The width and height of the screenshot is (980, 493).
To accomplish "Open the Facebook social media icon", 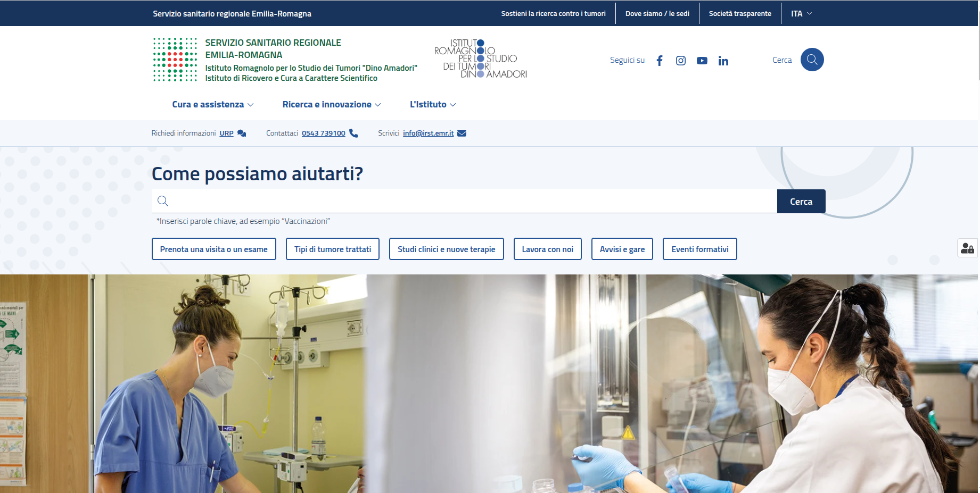I will click(660, 61).
